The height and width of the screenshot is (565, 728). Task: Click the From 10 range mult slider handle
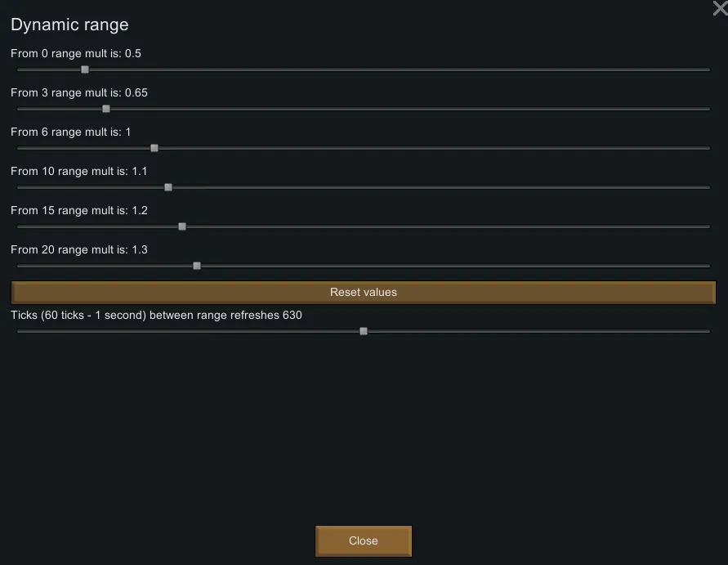[x=168, y=187]
